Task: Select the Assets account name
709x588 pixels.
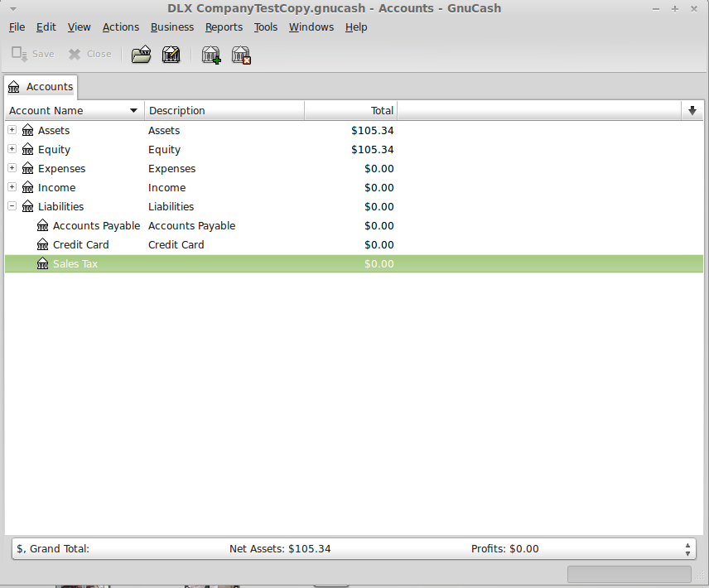Action: coord(54,131)
